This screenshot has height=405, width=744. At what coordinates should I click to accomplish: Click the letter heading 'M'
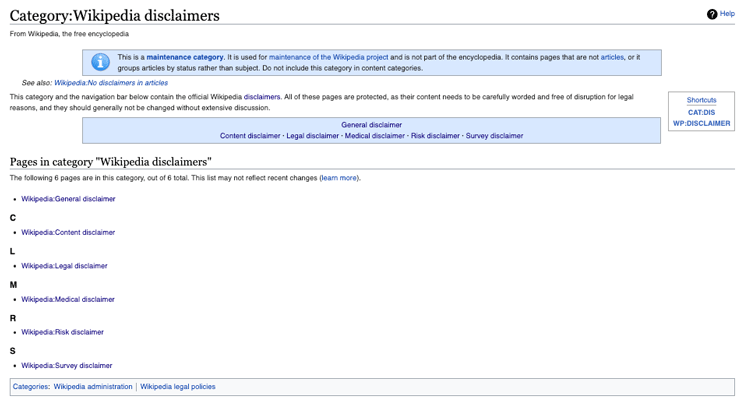coord(13,285)
